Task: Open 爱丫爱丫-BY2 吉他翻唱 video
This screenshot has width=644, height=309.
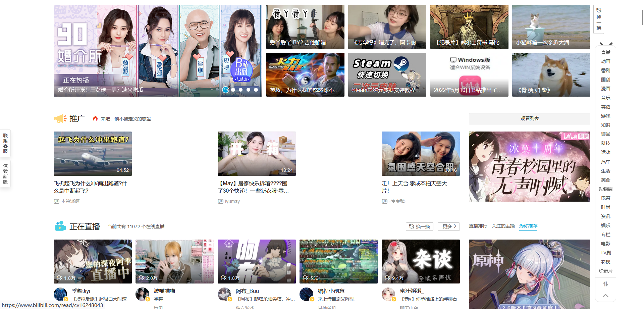Action: coord(305,27)
